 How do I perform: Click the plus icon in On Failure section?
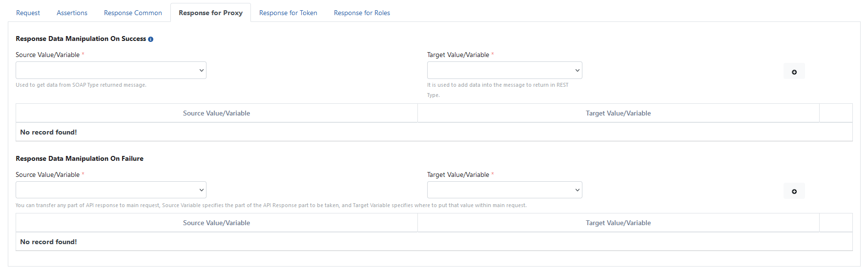pyautogui.click(x=794, y=191)
